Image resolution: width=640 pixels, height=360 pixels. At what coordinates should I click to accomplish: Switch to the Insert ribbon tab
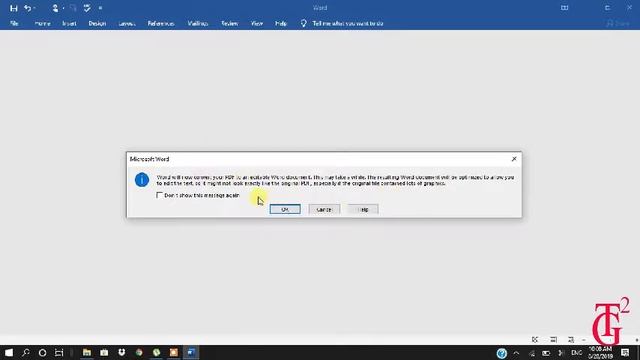69,24
